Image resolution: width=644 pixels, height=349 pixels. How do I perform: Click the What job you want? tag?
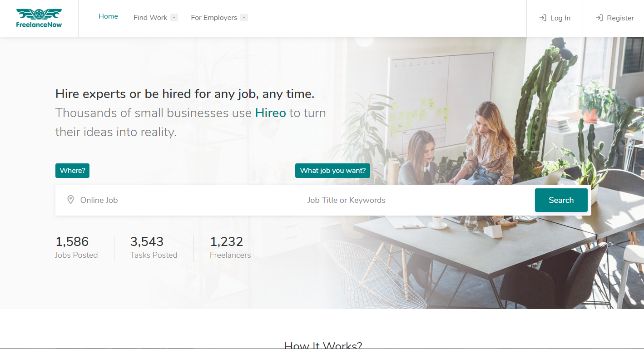(333, 171)
